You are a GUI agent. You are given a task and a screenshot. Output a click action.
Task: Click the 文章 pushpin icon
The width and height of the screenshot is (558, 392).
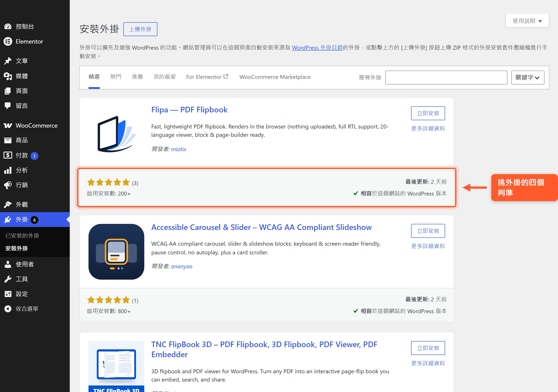[8, 61]
